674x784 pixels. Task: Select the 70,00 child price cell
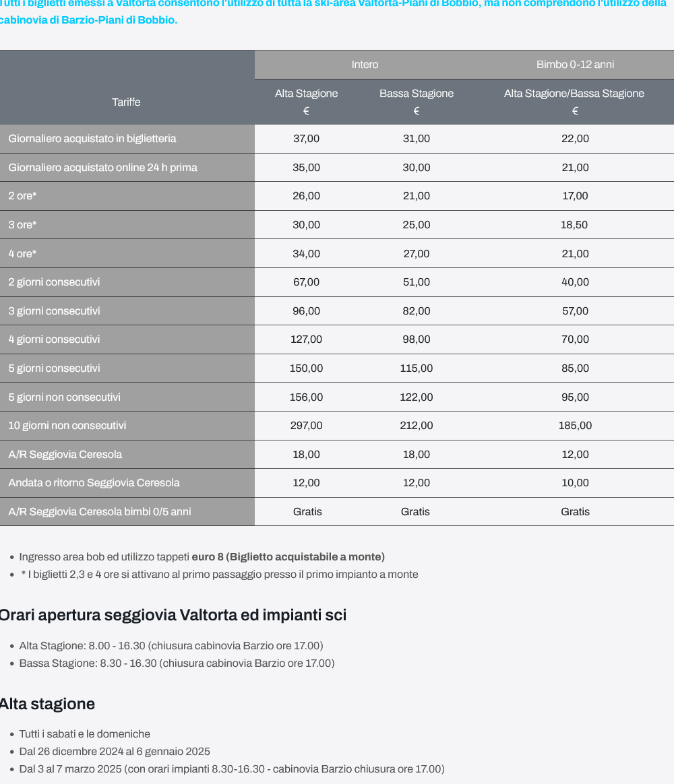tap(575, 339)
